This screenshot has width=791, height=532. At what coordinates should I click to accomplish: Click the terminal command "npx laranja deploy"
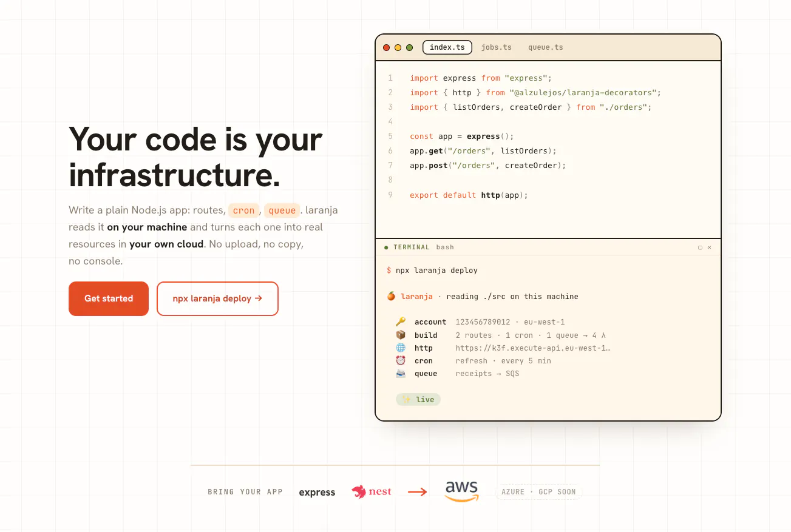436,271
